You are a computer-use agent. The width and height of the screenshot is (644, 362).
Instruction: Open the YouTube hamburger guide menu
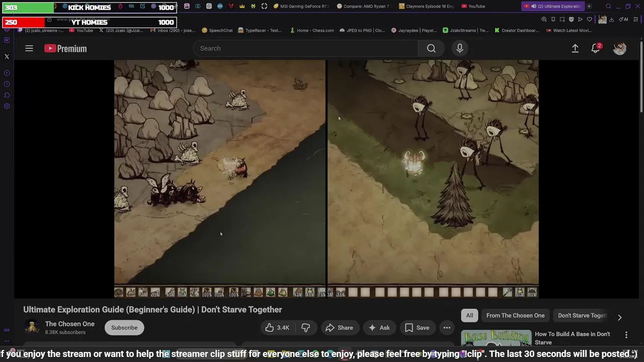pyautogui.click(x=29, y=48)
